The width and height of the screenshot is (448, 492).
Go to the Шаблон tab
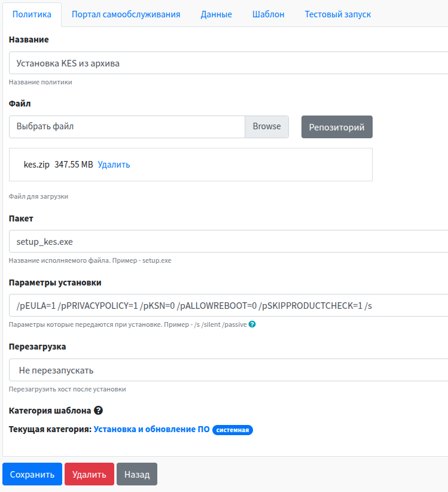[269, 14]
